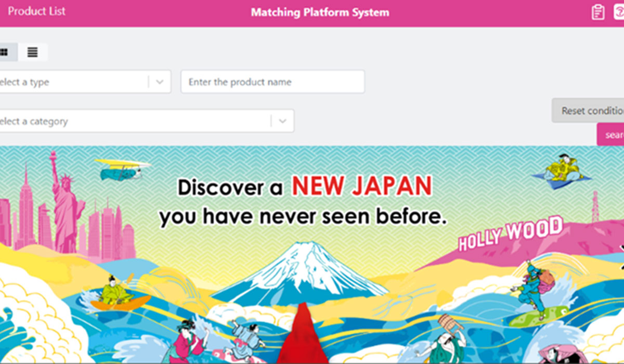The height and width of the screenshot is (364, 624).
Task: Click the help icon in top-right corner
Action: coord(619,12)
